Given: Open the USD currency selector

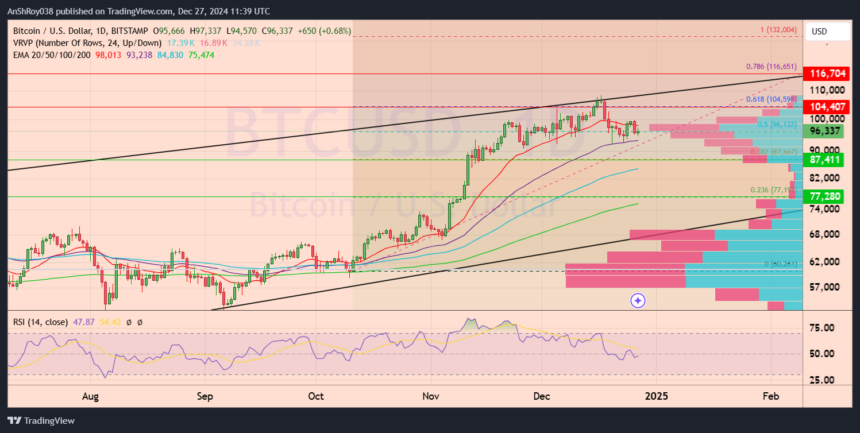Looking at the screenshot, I should coord(827,32).
